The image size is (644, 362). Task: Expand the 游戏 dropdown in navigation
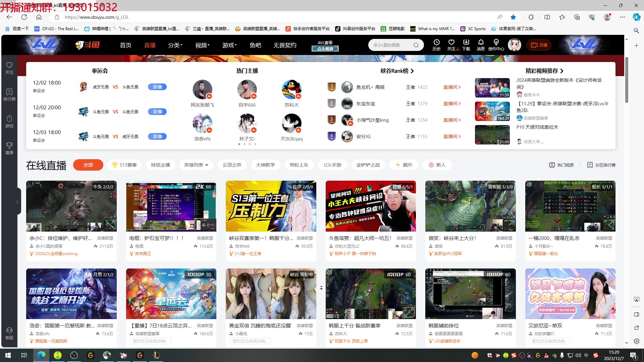pyautogui.click(x=229, y=45)
